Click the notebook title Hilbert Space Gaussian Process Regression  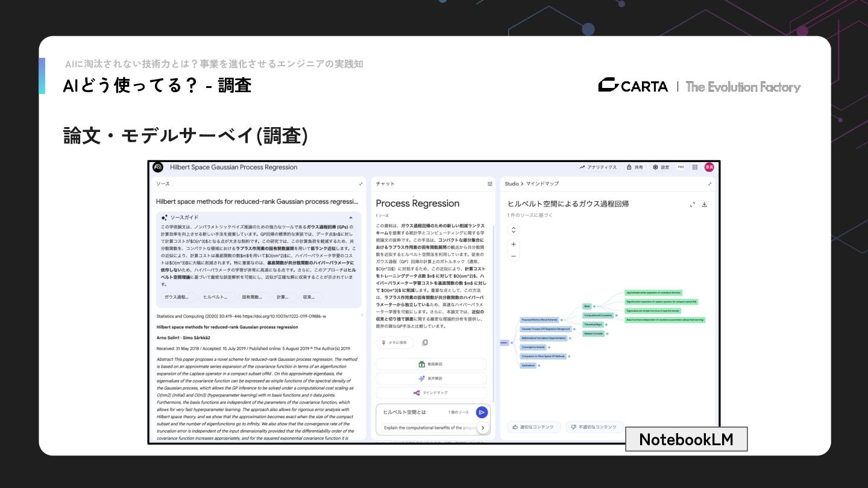click(234, 167)
